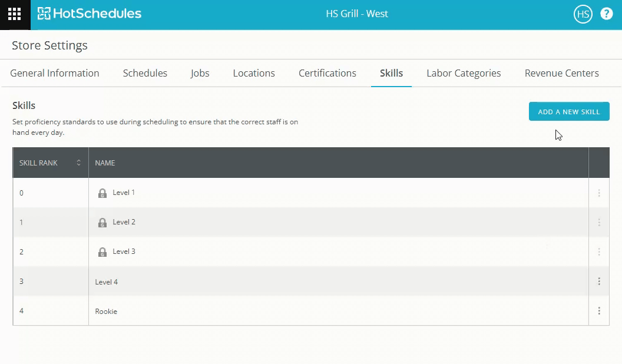Open the app launcher grid icon
Image resolution: width=622 pixels, height=364 pixels.
click(x=15, y=14)
